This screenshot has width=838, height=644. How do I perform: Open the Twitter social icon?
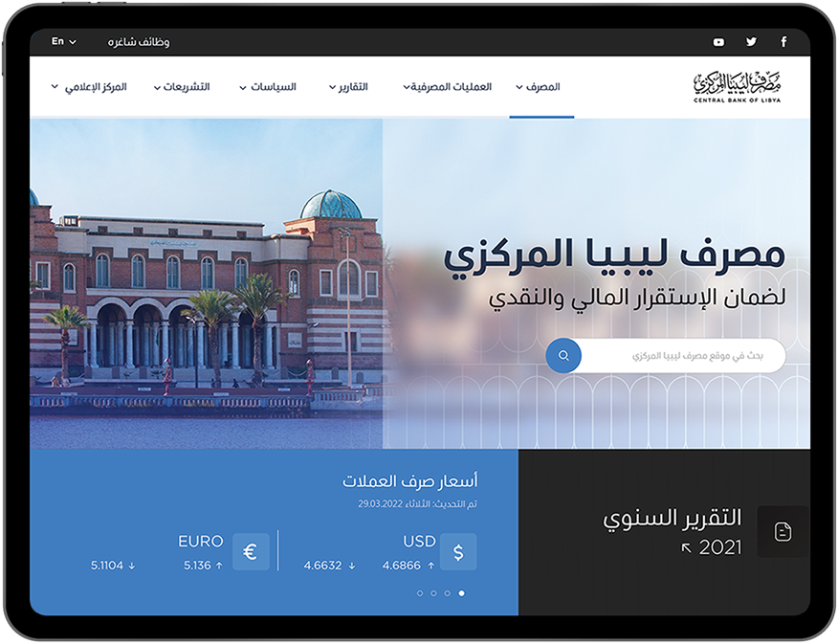751,42
